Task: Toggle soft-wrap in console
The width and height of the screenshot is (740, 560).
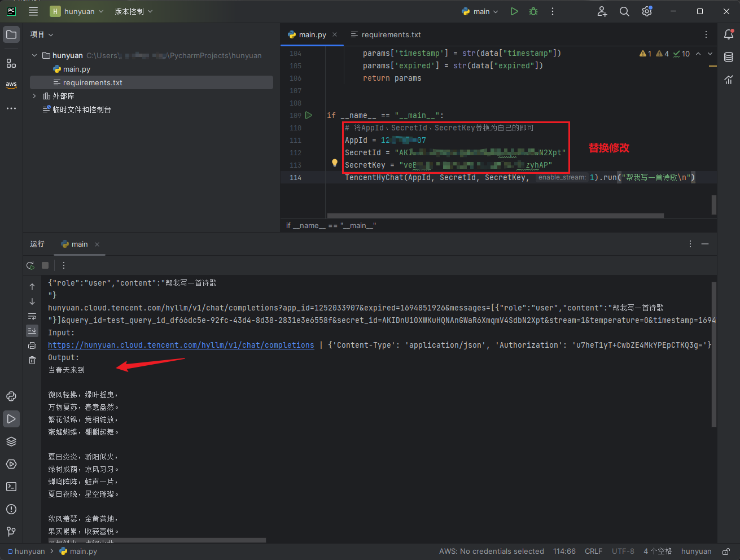Action: point(32,316)
